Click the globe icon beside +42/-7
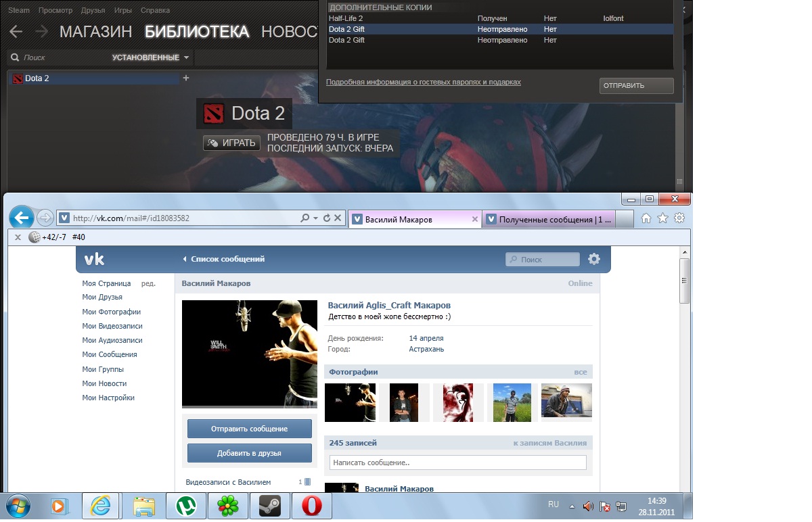Image resolution: width=812 pixels, height=522 pixels. point(35,237)
